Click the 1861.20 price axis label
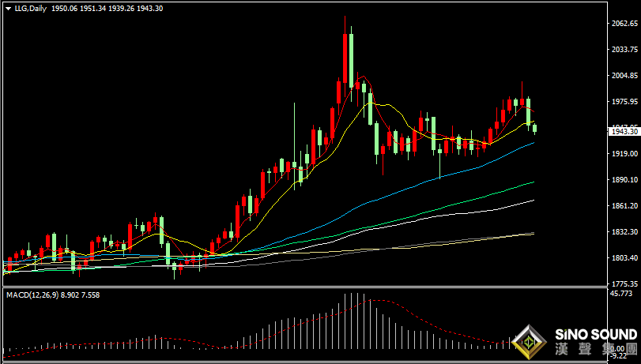 (624, 206)
